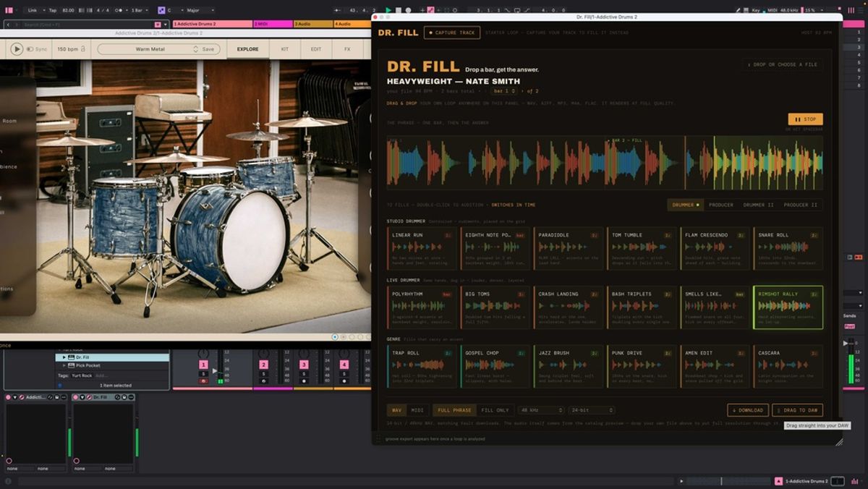Solo track 1 in the mixer
The width and height of the screenshot is (868, 489).
[203, 374]
